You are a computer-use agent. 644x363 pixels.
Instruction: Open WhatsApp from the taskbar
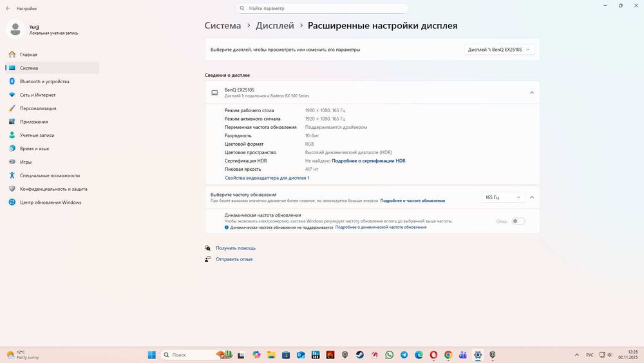[390, 355]
